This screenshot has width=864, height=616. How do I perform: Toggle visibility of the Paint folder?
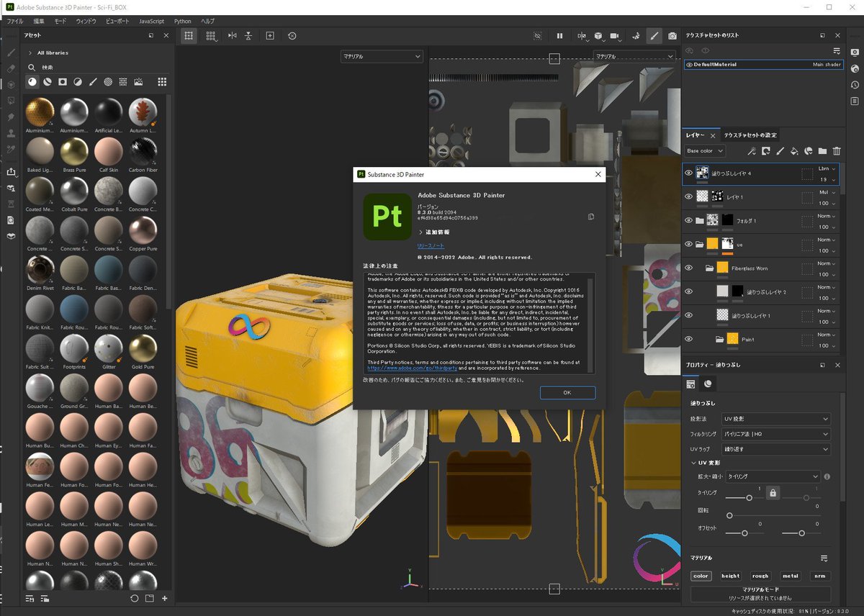688,339
